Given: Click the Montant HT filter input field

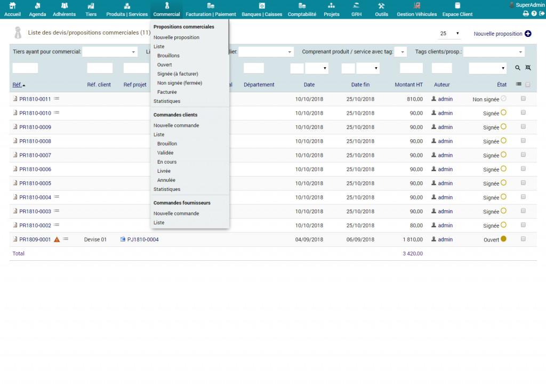Looking at the screenshot, I should [x=411, y=68].
